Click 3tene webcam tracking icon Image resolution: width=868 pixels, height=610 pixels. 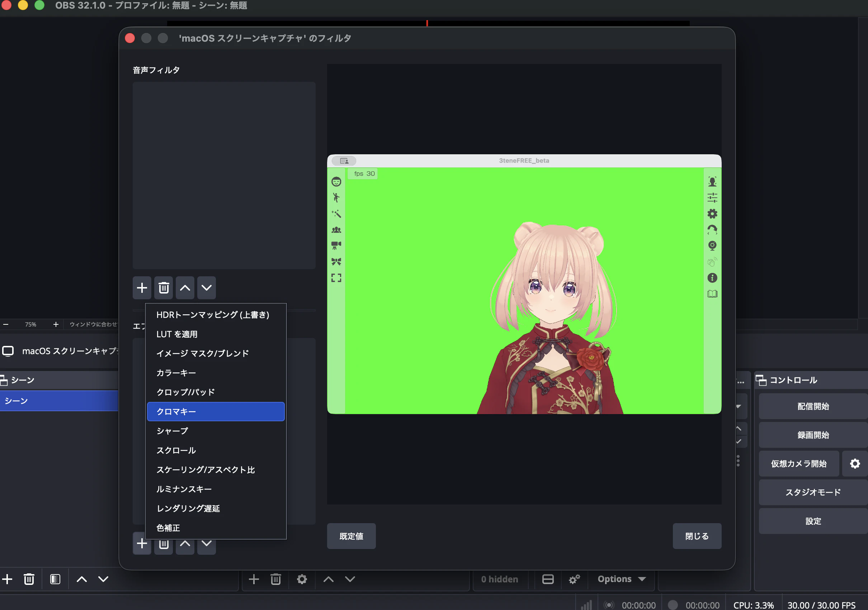click(712, 245)
